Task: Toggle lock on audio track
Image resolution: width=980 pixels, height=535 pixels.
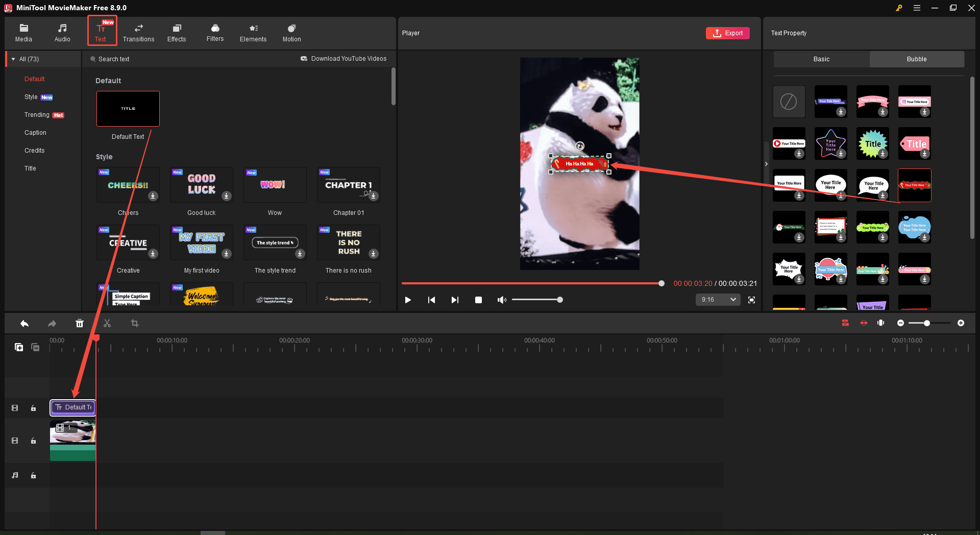Action: pos(33,475)
